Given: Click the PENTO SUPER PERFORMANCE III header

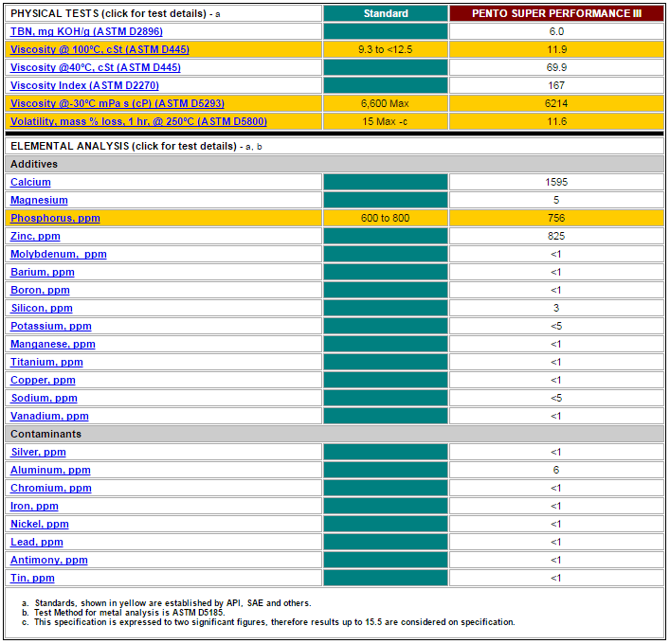Looking at the screenshot, I should 555,13.
